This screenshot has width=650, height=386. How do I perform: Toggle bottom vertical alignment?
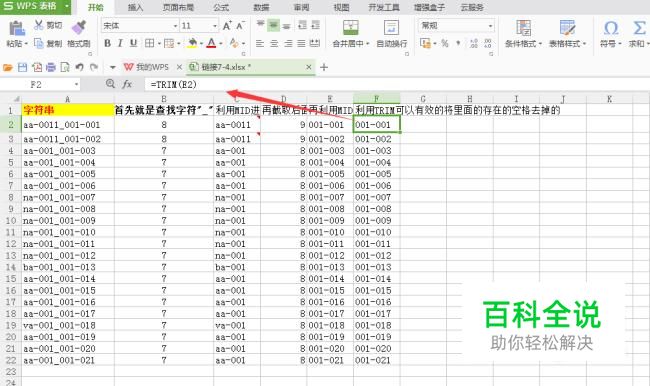pyautogui.click(x=286, y=25)
